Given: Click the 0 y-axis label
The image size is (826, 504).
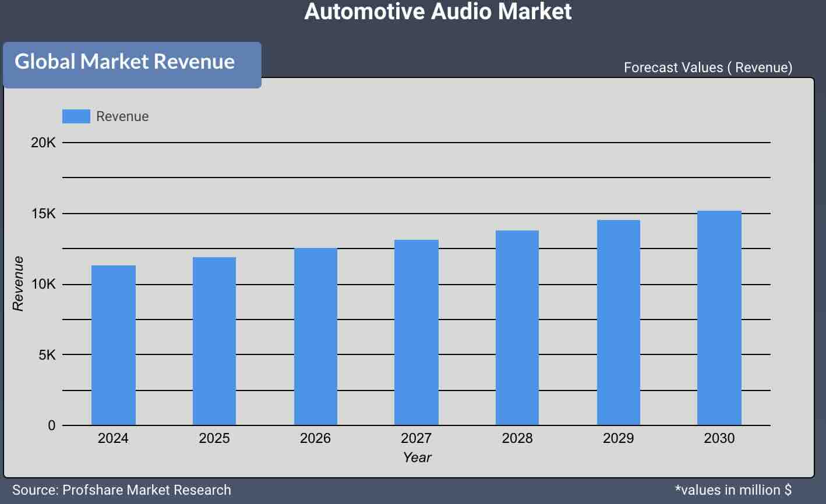Looking at the screenshot, I should (x=52, y=425).
